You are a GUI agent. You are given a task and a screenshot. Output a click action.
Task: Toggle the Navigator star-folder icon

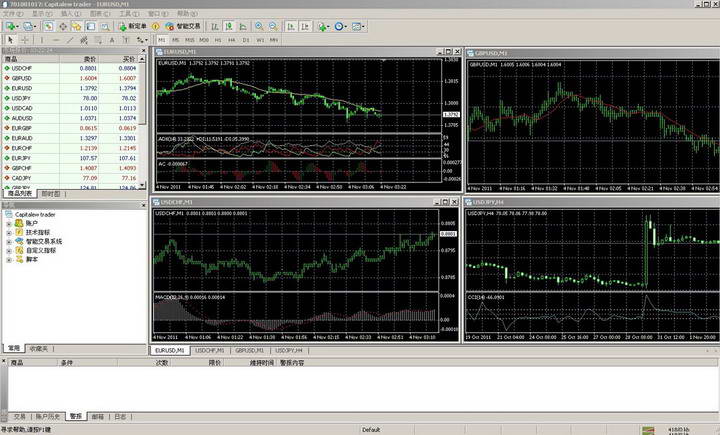(76, 27)
